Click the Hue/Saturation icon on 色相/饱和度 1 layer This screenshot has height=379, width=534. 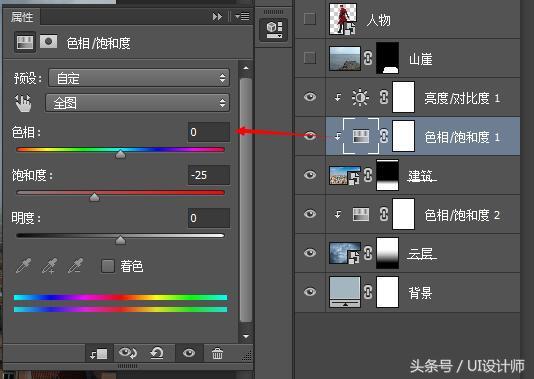(x=361, y=136)
